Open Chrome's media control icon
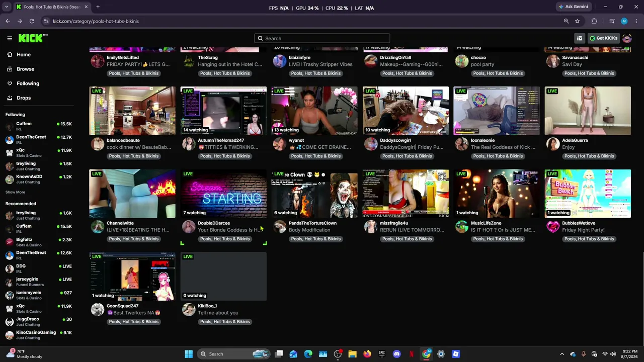Viewport: 644px width, 362px height. (x=612, y=21)
